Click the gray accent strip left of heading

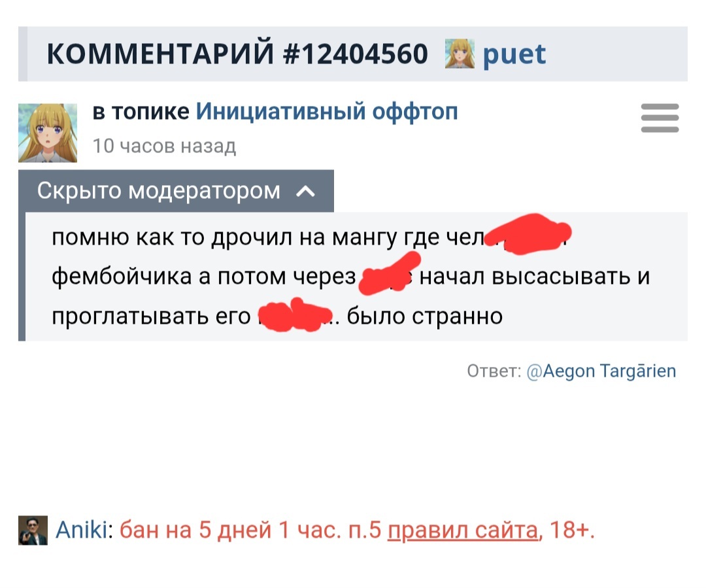[x=22, y=54]
